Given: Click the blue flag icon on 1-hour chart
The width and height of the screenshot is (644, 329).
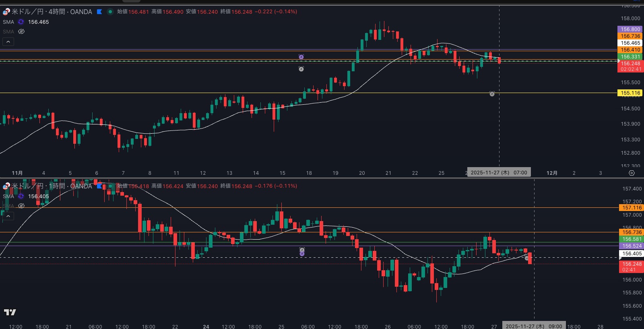Looking at the screenshot, I should pos(99,186).
